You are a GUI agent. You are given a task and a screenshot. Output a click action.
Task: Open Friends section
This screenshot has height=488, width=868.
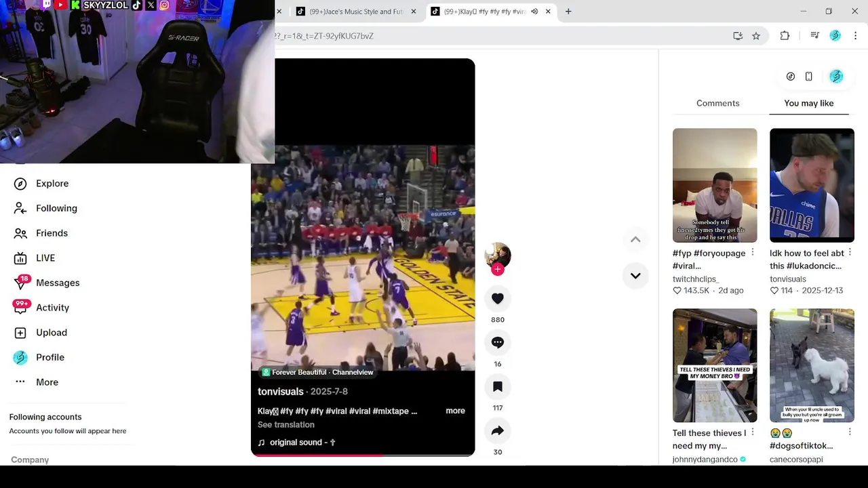(x=41, y=233)
